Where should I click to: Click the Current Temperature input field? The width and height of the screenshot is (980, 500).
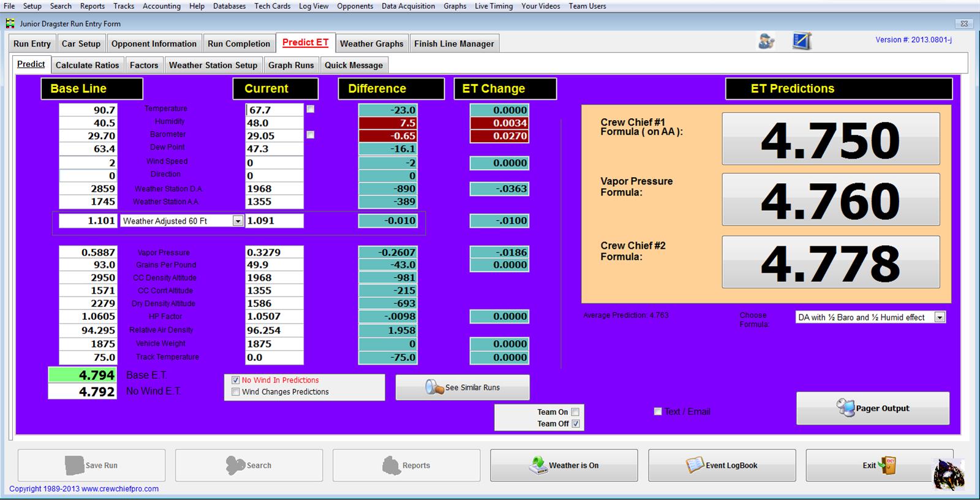[274, 110]
